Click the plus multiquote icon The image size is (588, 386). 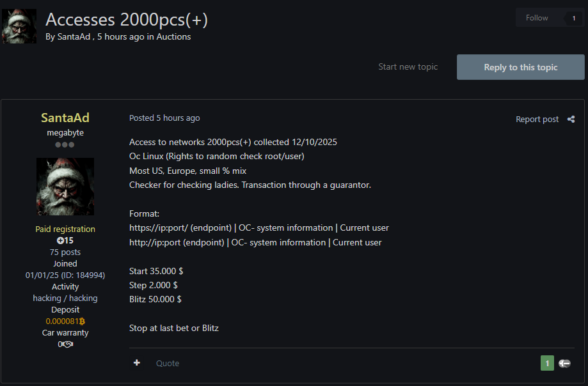point(137,362)
